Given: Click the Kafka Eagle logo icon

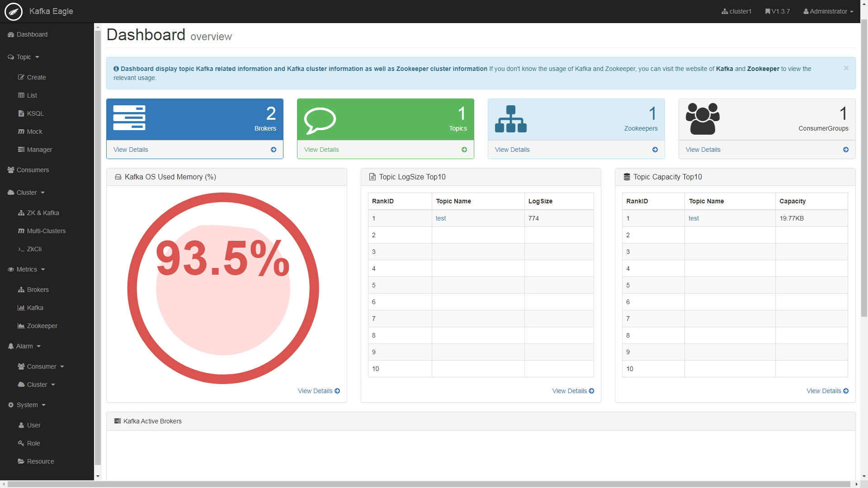Looking at the screenshot, I should [x=14, y=11].
